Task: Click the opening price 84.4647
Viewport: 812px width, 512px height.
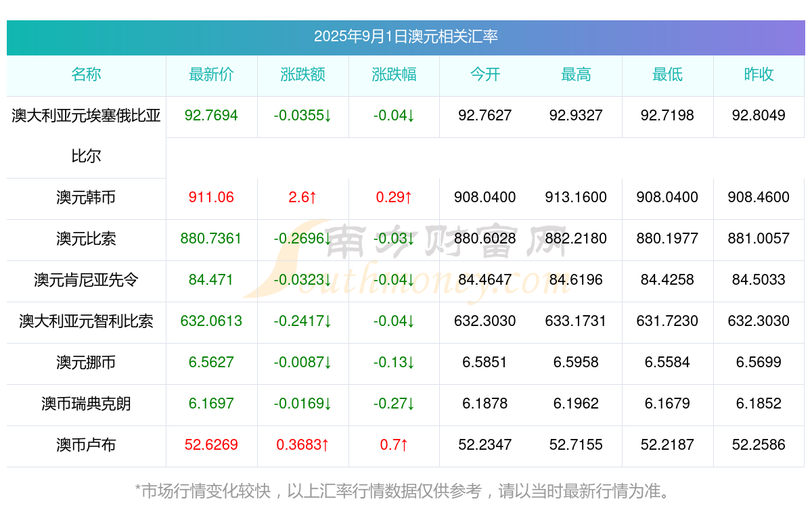Action: 485,280
